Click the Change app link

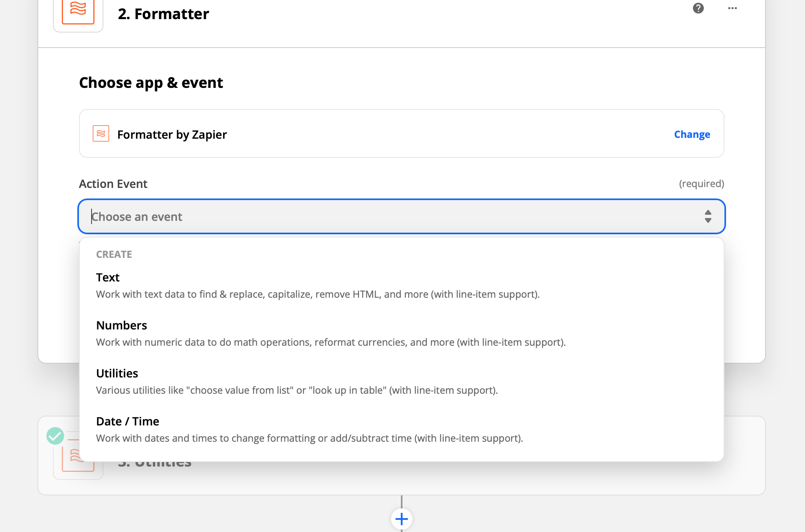pyautogui.click(x=692, y=134)
